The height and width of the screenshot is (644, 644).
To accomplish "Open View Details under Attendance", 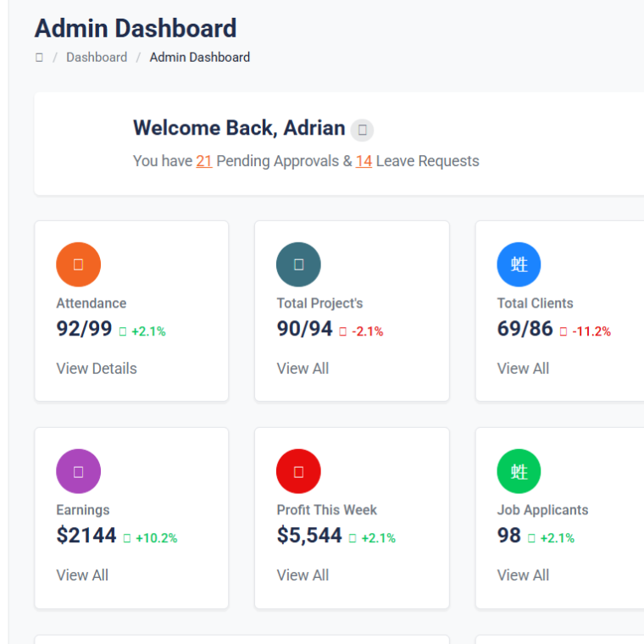I will pos(96,369).
